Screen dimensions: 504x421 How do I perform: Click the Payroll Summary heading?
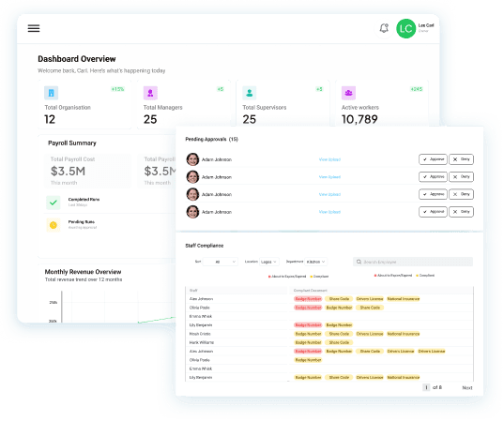(72, 143)
